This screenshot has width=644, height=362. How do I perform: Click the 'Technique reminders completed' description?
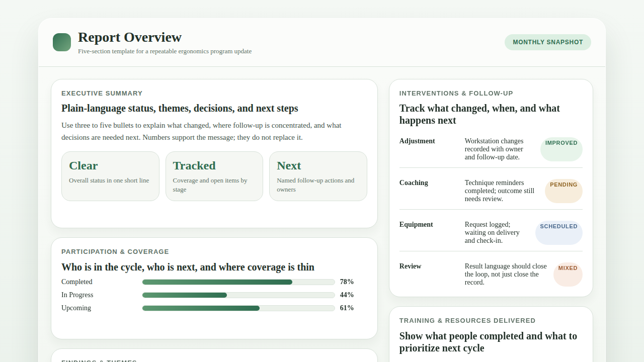[500, 191]
